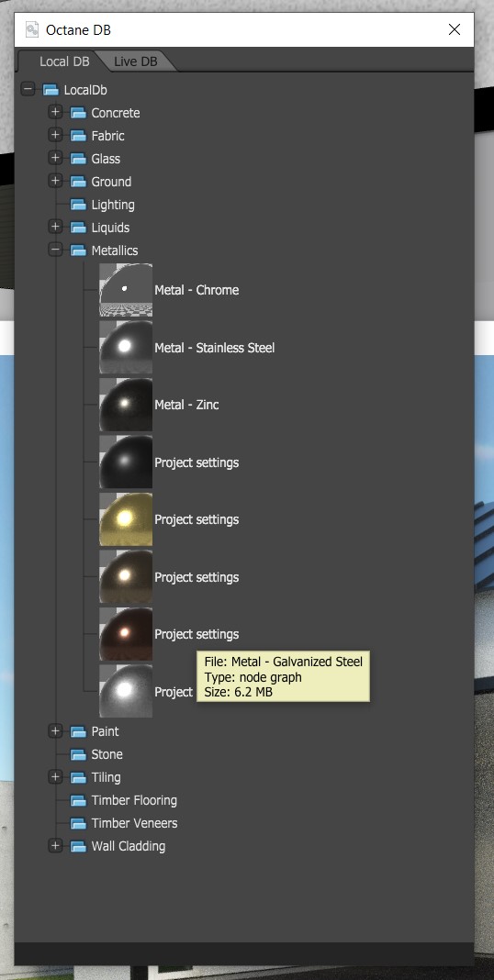Select the Fabric folder label
Image resolution: width=494 pixels, height=980 pixels.
click(107, 136)
